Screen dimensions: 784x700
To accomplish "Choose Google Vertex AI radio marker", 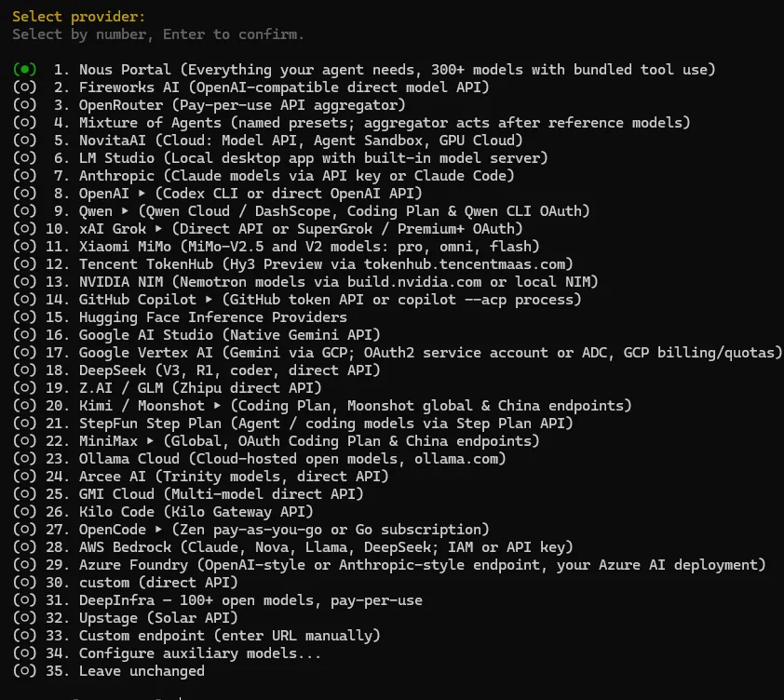I will [24, 353].
